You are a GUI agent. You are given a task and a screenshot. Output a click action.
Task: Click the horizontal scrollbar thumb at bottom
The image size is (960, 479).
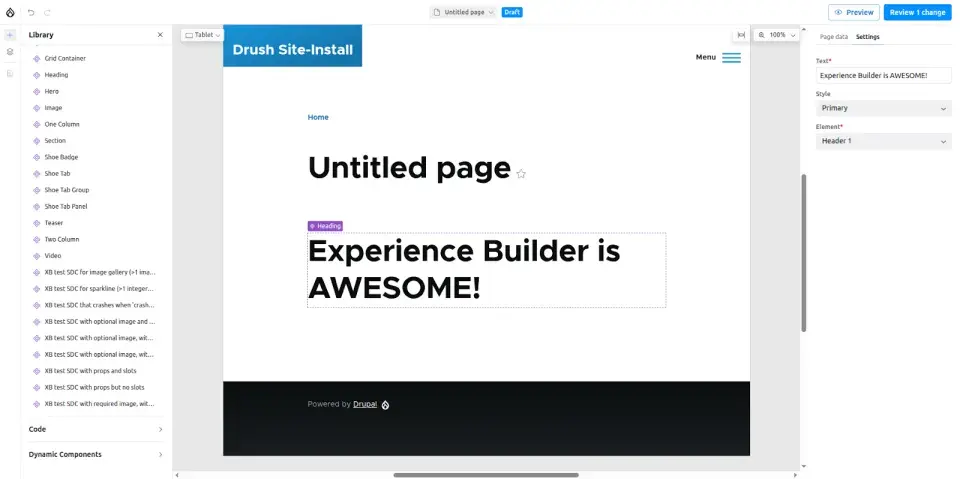[x=486, y=475]
